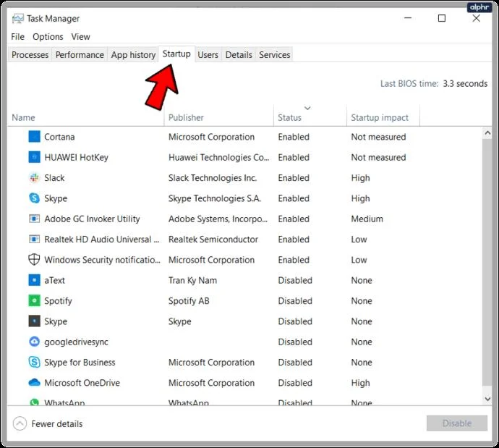Collapse view with Fewer details chevron
The width and height of the screenshot is (499, 448).
pyautogui.click(x=20, y=423)
